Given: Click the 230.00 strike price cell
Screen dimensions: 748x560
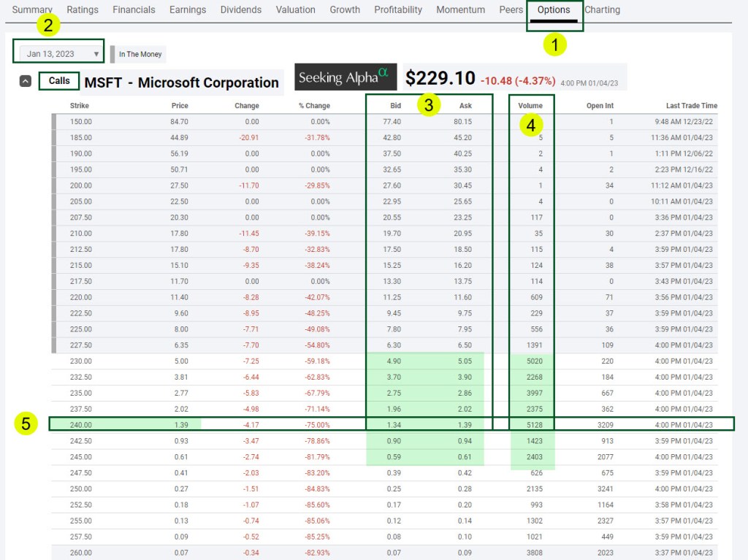Looking at the screenshot, I should [x=80, y=361].
